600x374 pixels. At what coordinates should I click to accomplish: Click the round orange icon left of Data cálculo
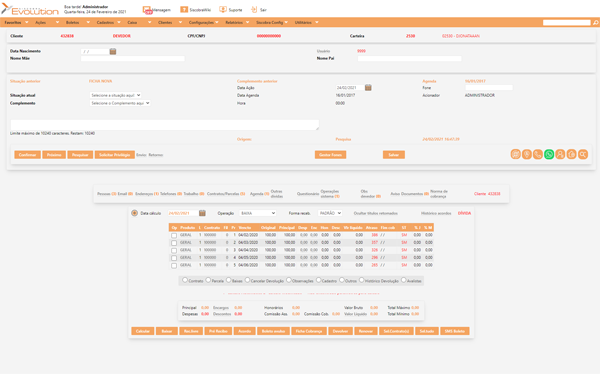[x=134, y=213]
